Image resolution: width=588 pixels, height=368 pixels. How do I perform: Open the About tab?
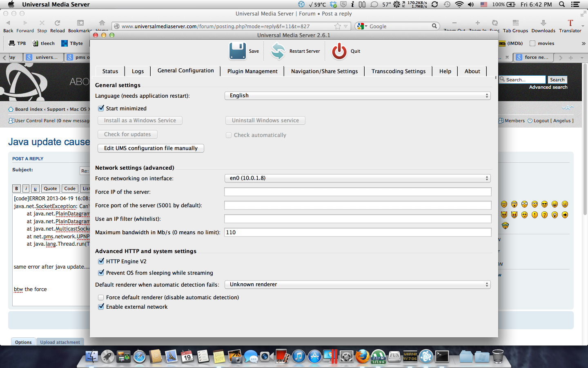point(472,71)
